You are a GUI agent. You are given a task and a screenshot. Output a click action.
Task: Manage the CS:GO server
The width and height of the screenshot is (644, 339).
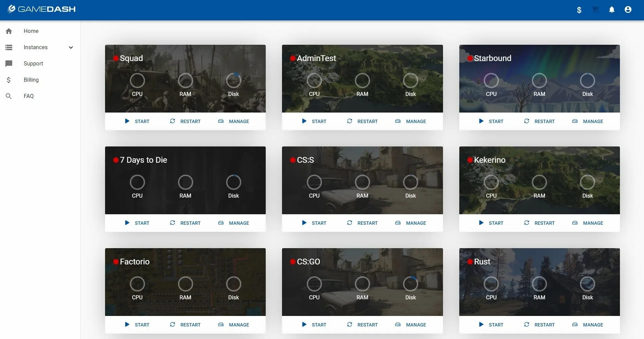(410, 325)
